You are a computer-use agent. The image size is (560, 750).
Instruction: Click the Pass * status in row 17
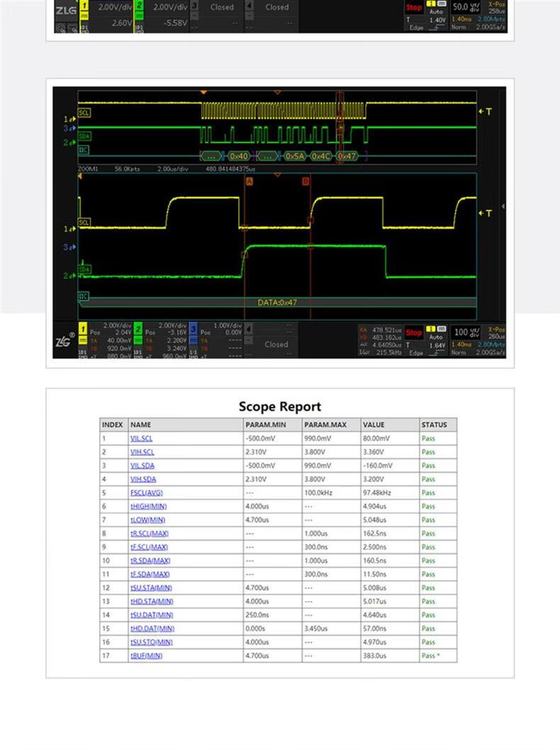pyautogui.click(x=430, y=656)
